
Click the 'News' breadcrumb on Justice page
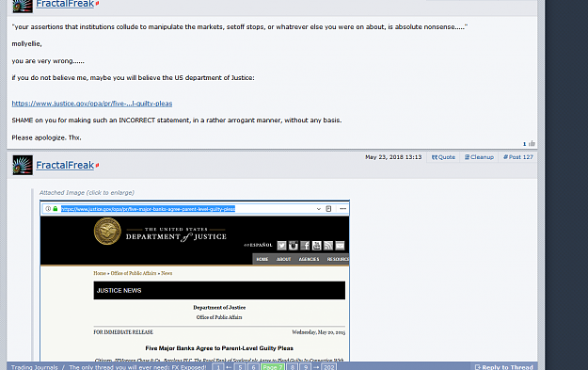pyautogui.click(x=167, y=273)
